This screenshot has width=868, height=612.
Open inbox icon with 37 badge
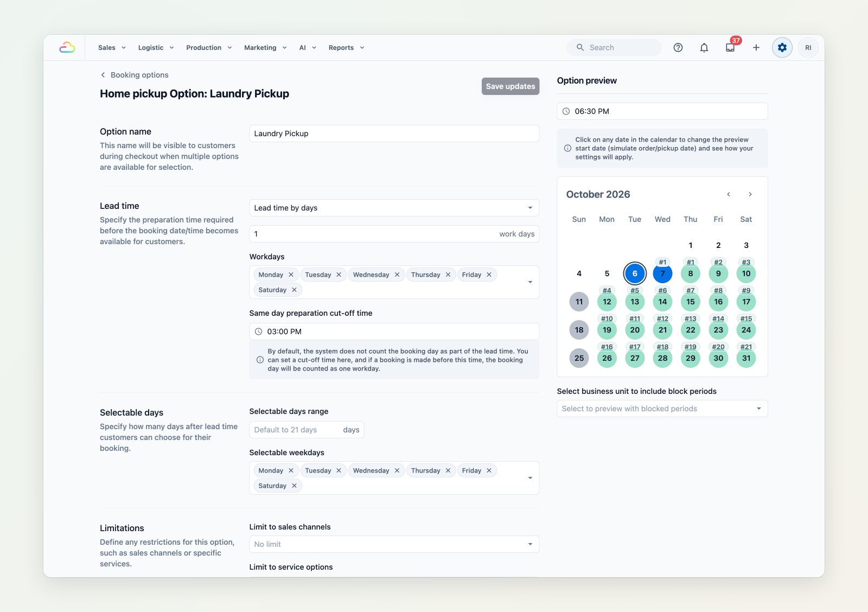(x=730, y=48)
